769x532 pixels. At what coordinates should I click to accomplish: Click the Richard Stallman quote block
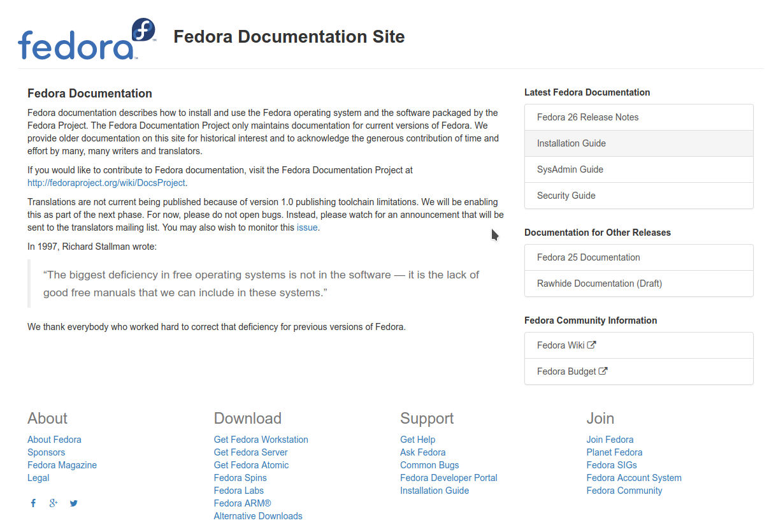click(266, 284)
